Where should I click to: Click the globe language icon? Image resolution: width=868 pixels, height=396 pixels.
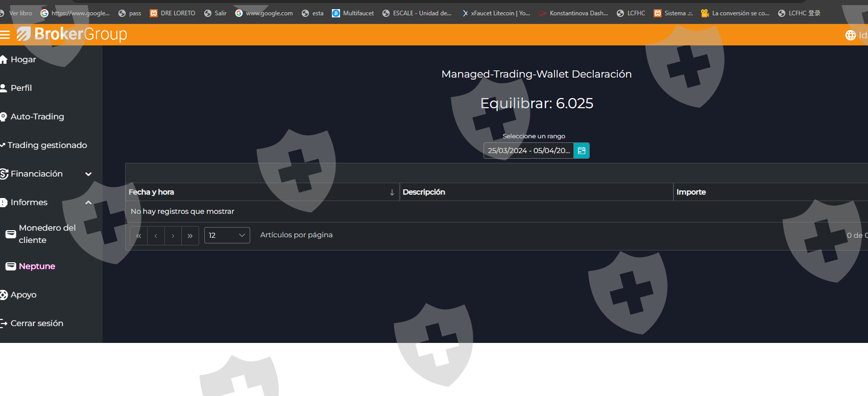tap(850, 35)
